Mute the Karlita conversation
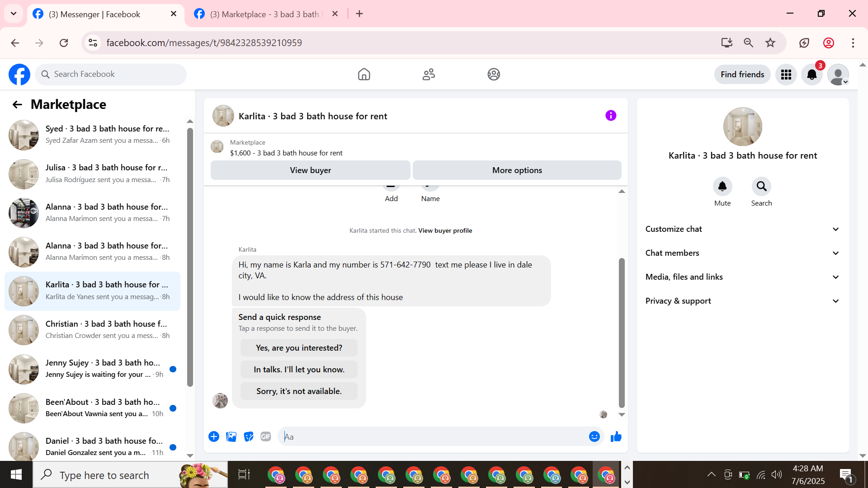Viewport: 868px width, 488px height. 722,187
